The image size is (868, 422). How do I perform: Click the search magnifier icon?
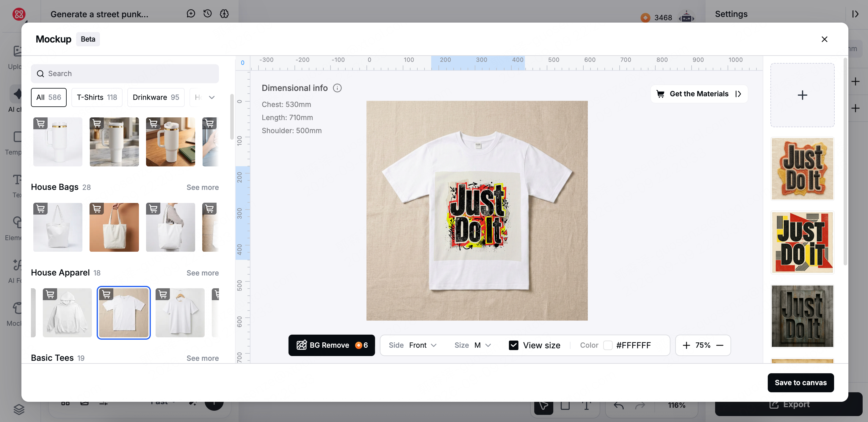coord(40,74)
